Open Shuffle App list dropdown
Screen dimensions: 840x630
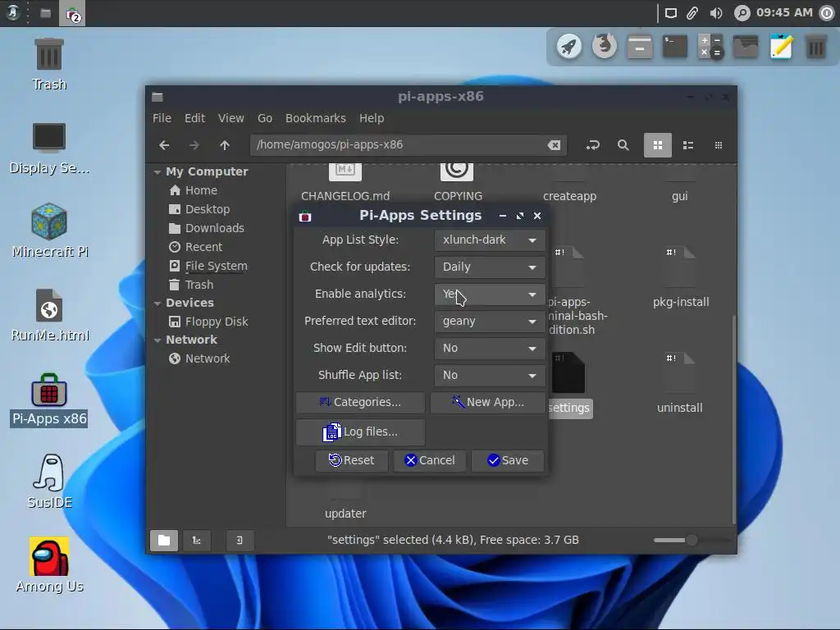pos(490,375)
